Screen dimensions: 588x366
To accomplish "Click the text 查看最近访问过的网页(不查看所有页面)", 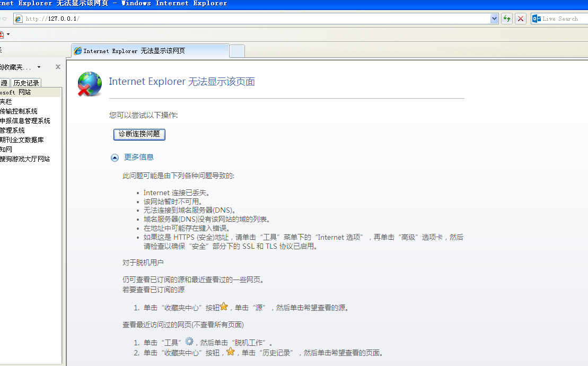I will [x=183, y=325].
